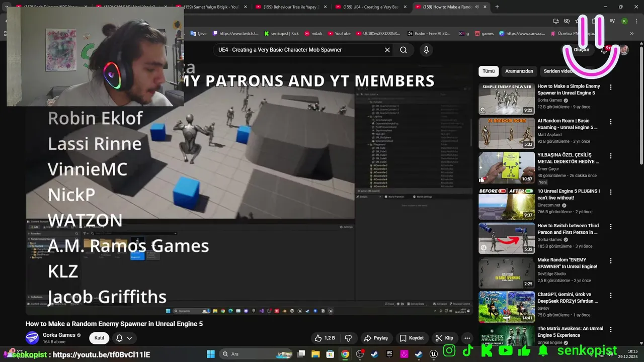This screenshot has height=362, width=644.
Task: Open the Gorka Games channel avatar
Action: point(32,338)
